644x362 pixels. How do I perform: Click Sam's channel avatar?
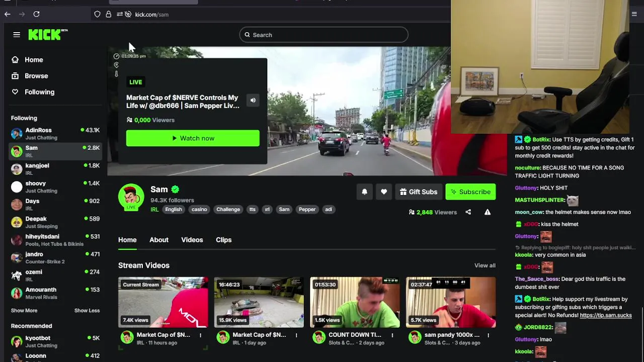pos(131,197)
